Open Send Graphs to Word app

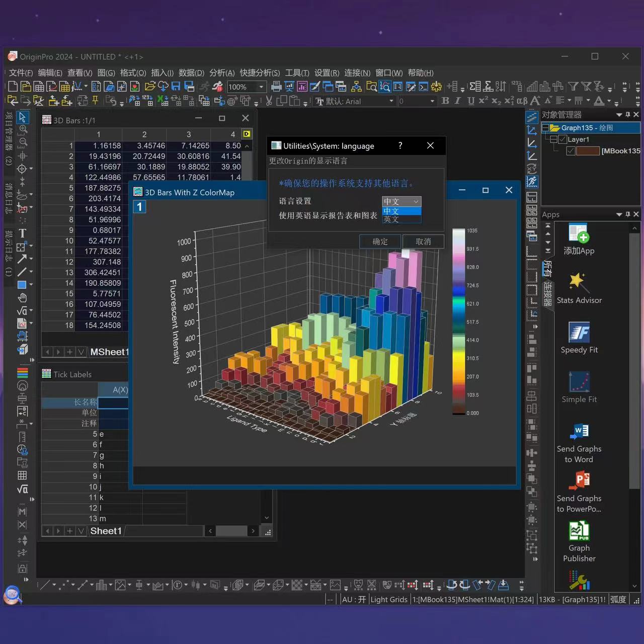pyautogui.click(x=579, y=443)
